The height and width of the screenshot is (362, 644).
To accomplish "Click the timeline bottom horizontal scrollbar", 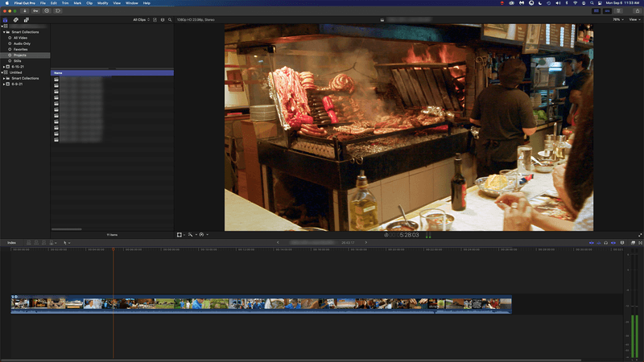I will 291,360.
